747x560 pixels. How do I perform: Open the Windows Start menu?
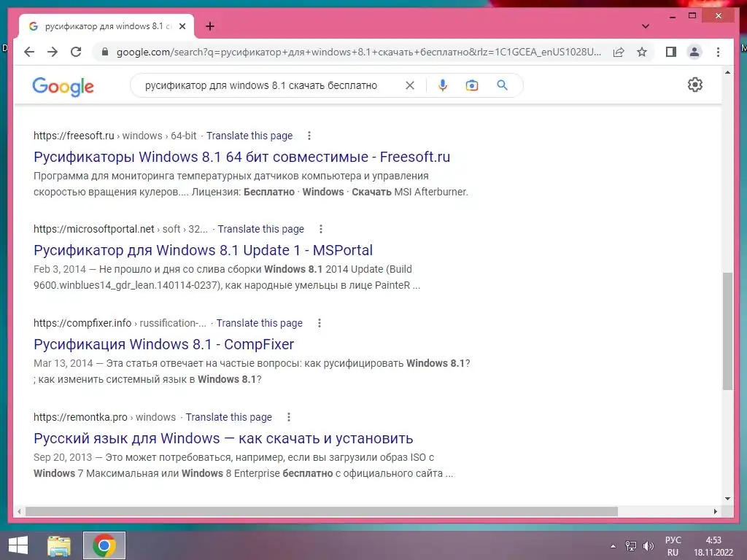(x=18, y=545)
